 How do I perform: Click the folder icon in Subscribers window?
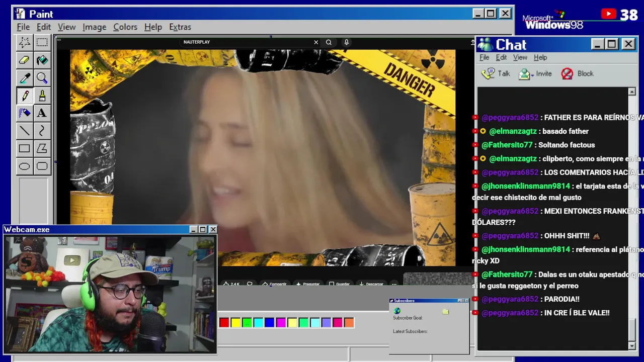(x=445, y=312)
